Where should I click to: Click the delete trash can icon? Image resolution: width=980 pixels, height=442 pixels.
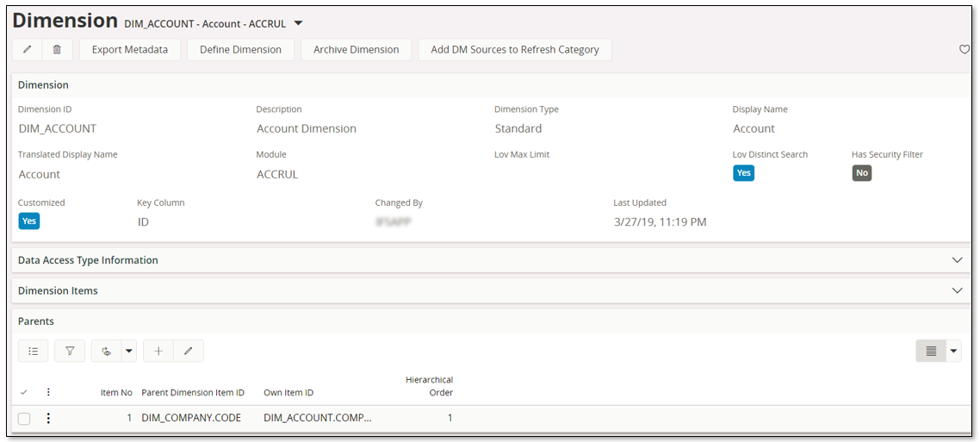pos(57,50)
